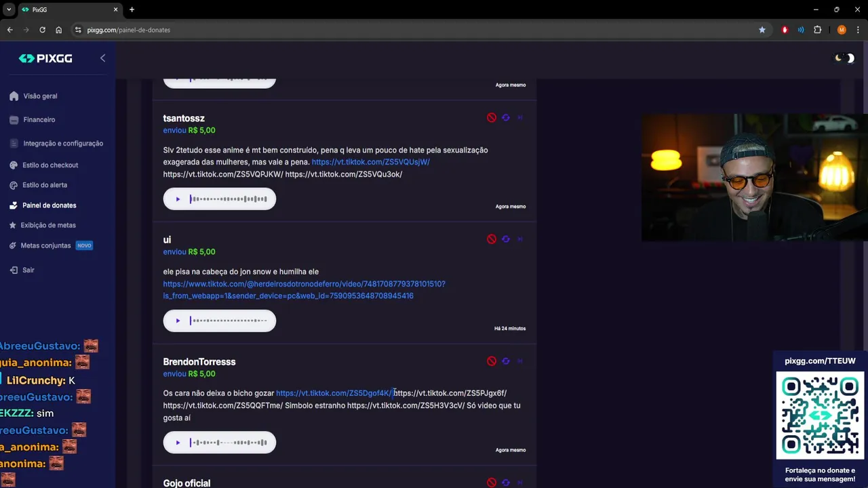Open Estilo do checkout page
The width and height of the screenshot is (868, 488).
click(x=50, y=165)
